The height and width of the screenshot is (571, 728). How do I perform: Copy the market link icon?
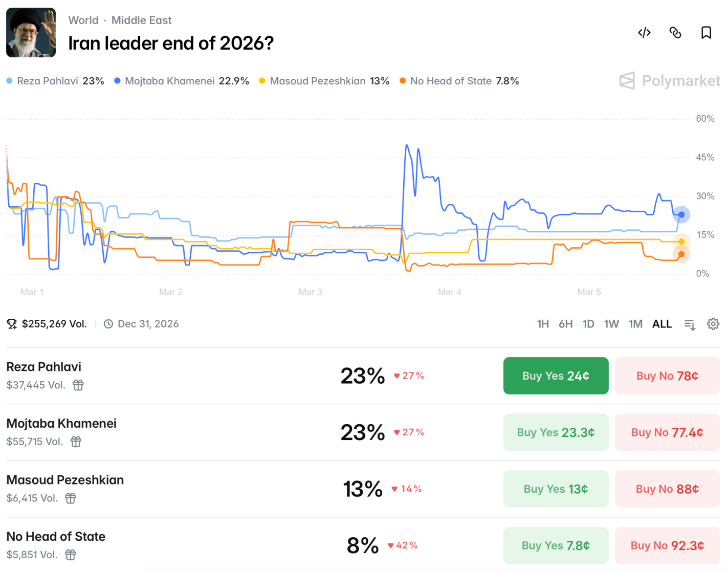[x=675, y=33]
